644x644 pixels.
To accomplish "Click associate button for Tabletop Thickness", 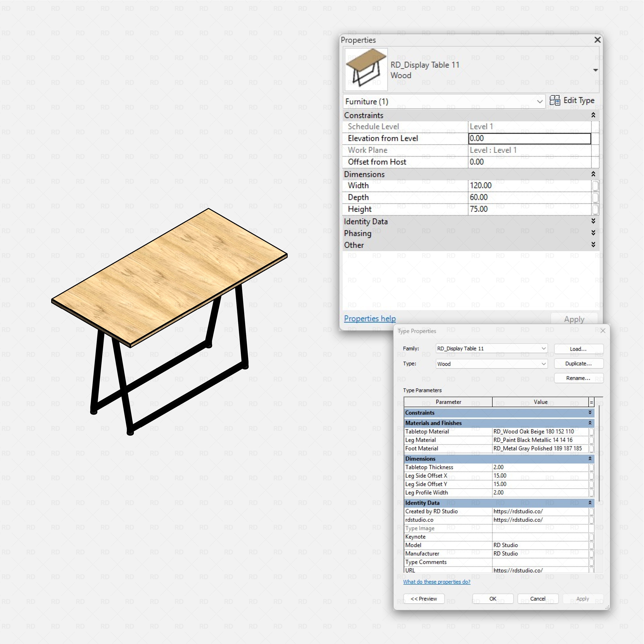I will [591, 467].
